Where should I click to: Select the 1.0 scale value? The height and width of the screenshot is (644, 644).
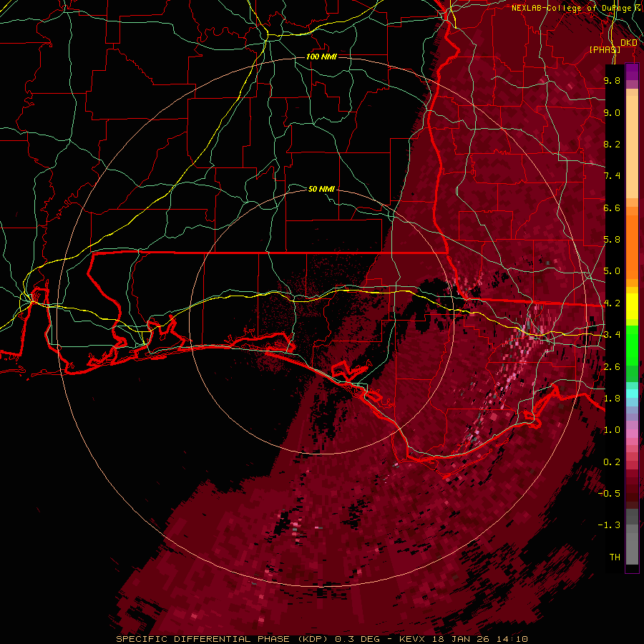click(612, 430)
